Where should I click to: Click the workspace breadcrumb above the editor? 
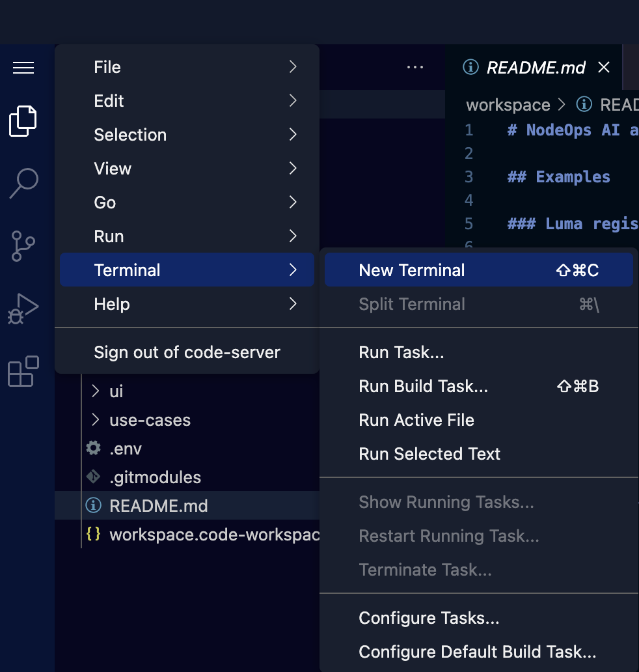[508, 105]
